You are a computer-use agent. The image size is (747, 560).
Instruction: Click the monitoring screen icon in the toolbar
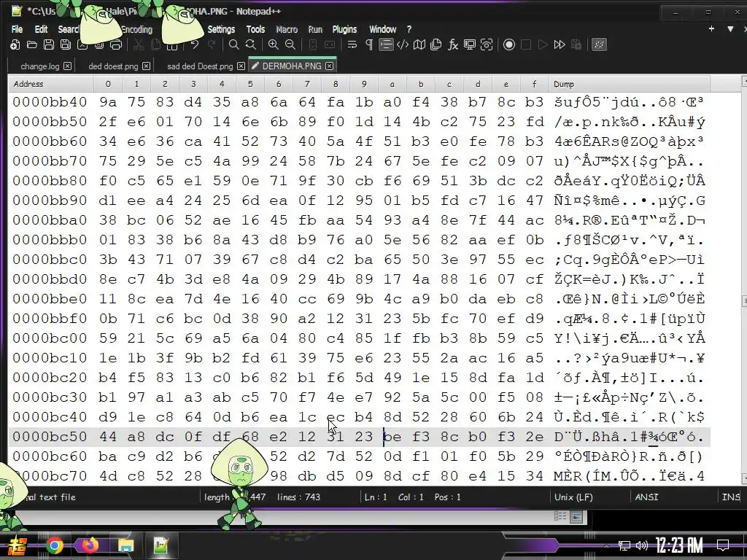click(470, 44)
